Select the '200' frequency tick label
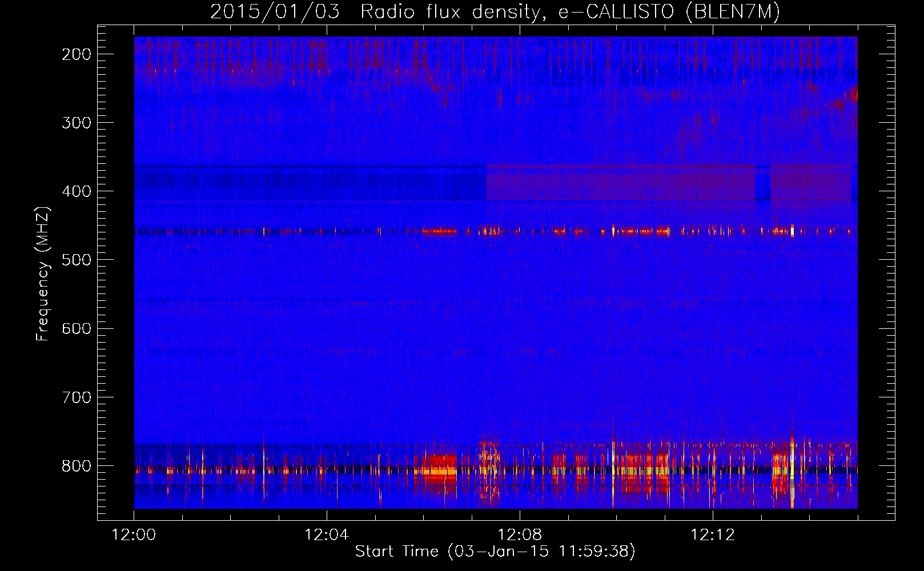 coord(76,54)
